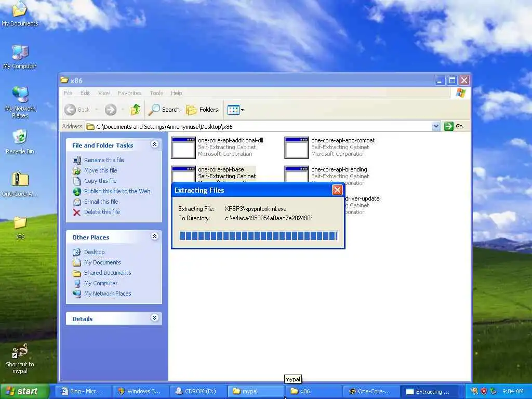This screenshot has height=399, width=532.
Task: Go to Shared Documents in Other Places
Action: pyautogui.click(x=102, y=273)
